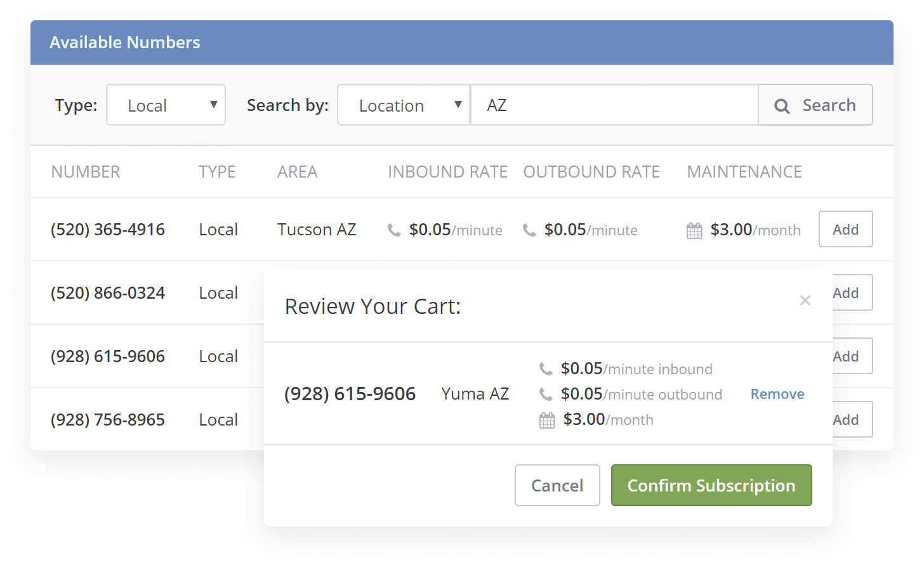Viewport: 924px width, 567px height.
Task: Click the phone icon next to cart inbound rate
Action: pos(546,368)
